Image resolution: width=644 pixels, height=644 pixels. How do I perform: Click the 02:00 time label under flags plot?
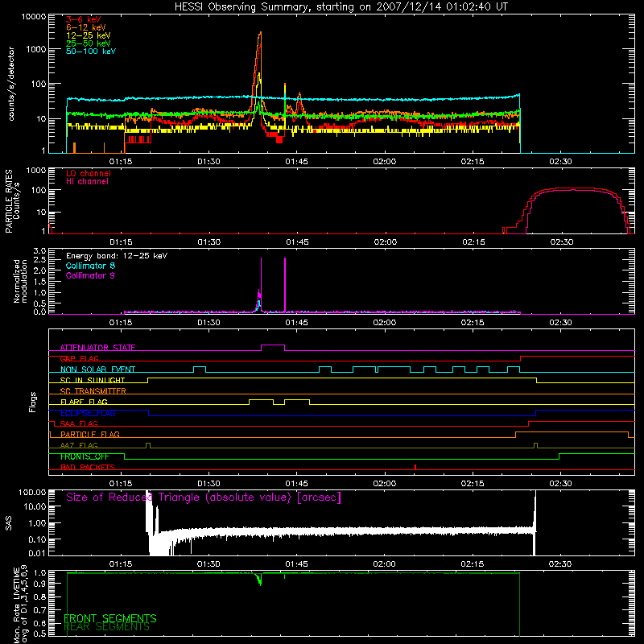tap(385, 484)
